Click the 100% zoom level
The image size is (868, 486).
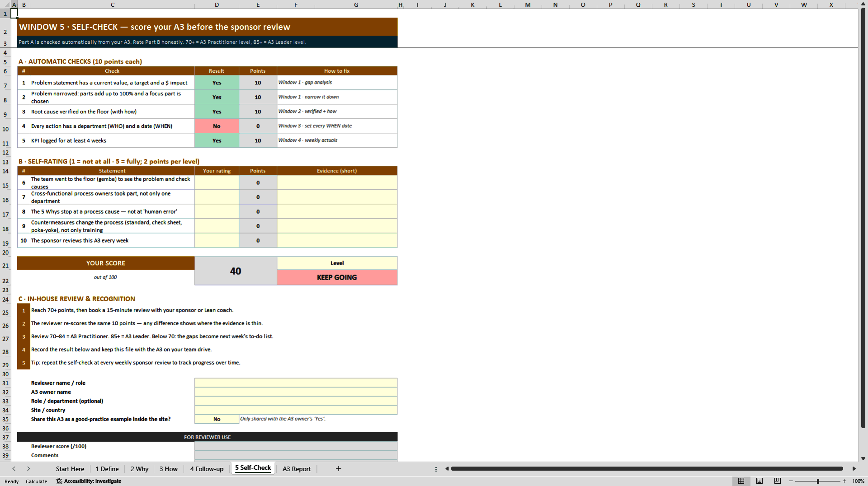[858, 481]
